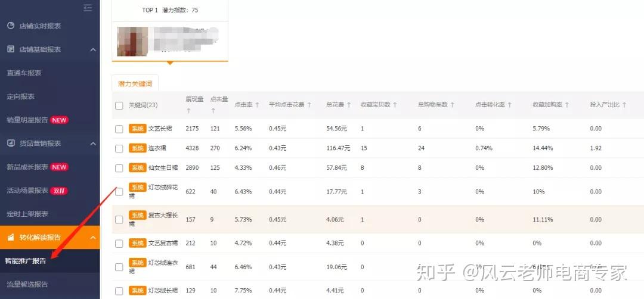Select the 潜力关键词 tab
This screenshot has width=644, height=299.
point(135,83)
